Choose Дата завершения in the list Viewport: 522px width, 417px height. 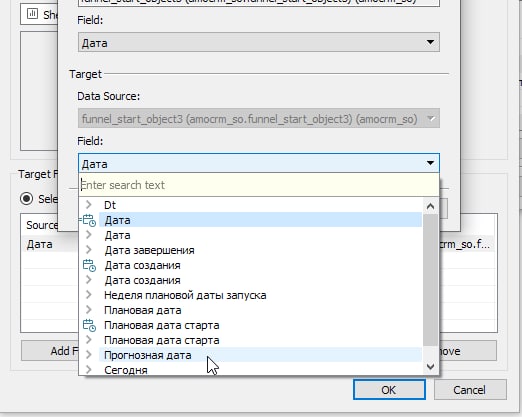pos(260,250)
